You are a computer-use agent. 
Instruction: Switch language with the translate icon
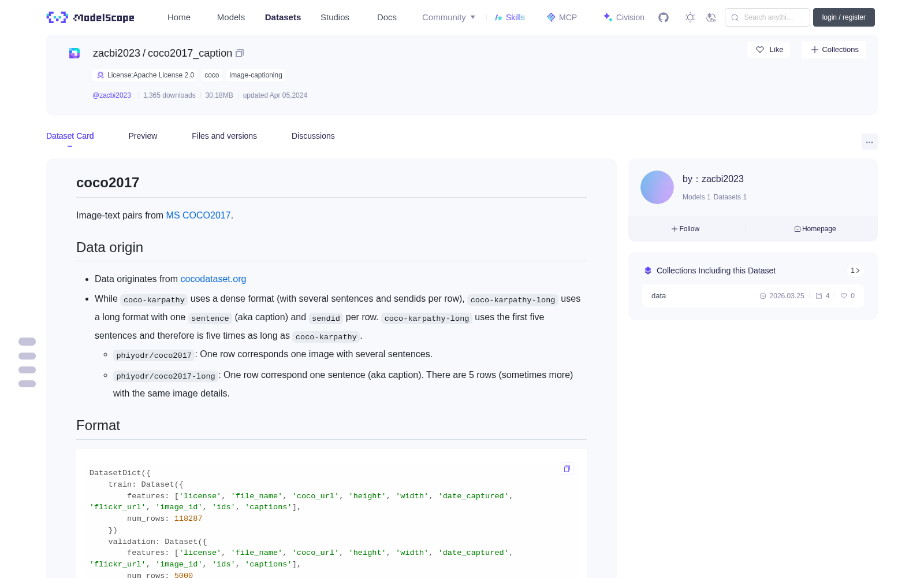point(711,17)
